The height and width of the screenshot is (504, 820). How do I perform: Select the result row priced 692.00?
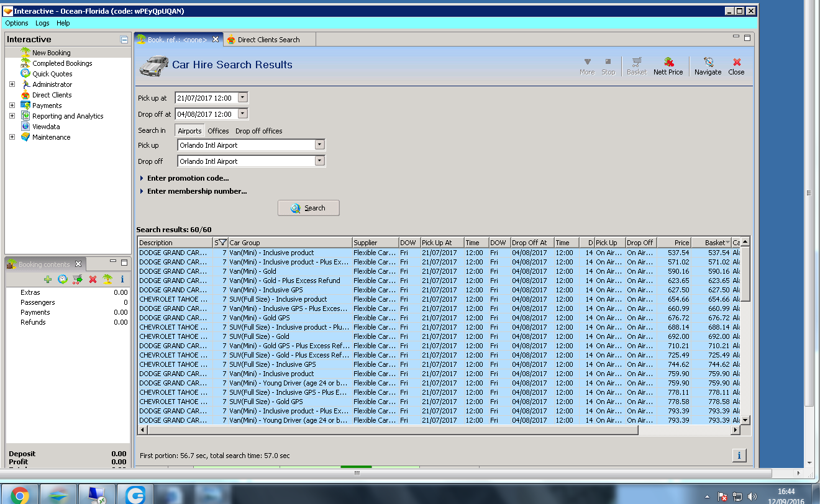coord(439,336)
